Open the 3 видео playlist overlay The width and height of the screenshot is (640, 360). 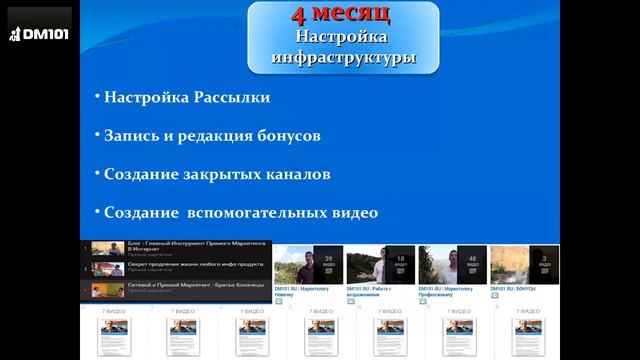click(x=544, y=265)
